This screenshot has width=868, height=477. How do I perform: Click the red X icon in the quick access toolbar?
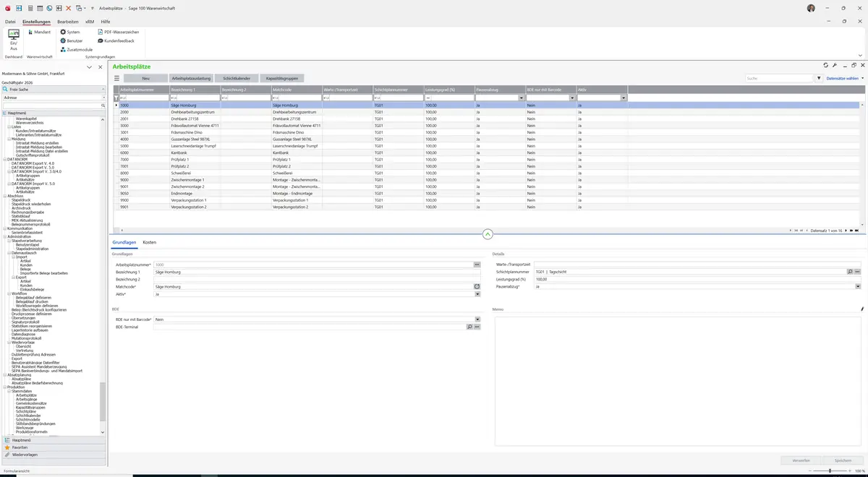[68, 8]
